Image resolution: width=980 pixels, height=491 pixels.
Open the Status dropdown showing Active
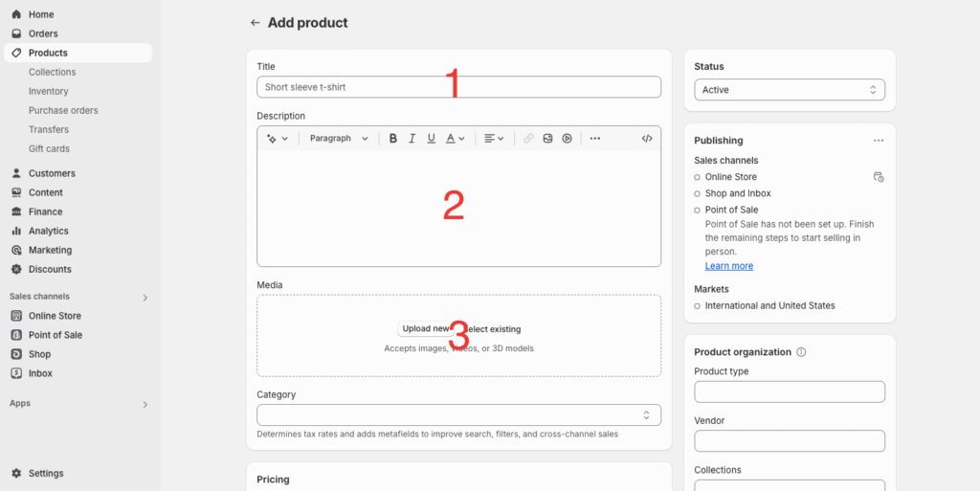pyautogui.click(x=789, y=90)
